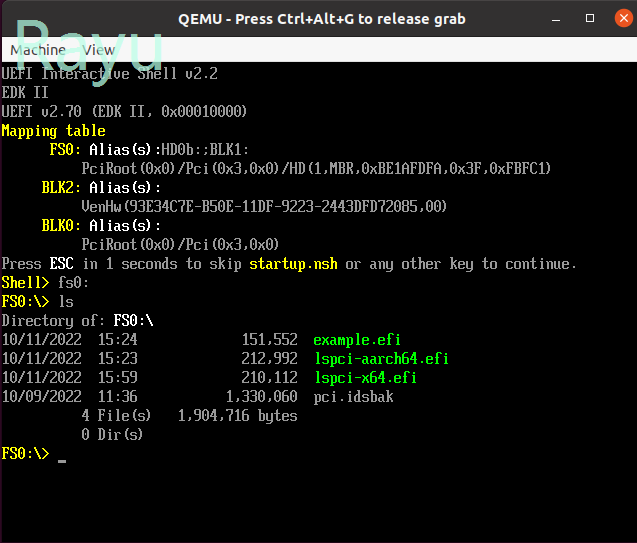Click the EDK II line

(x=25, y=93)
